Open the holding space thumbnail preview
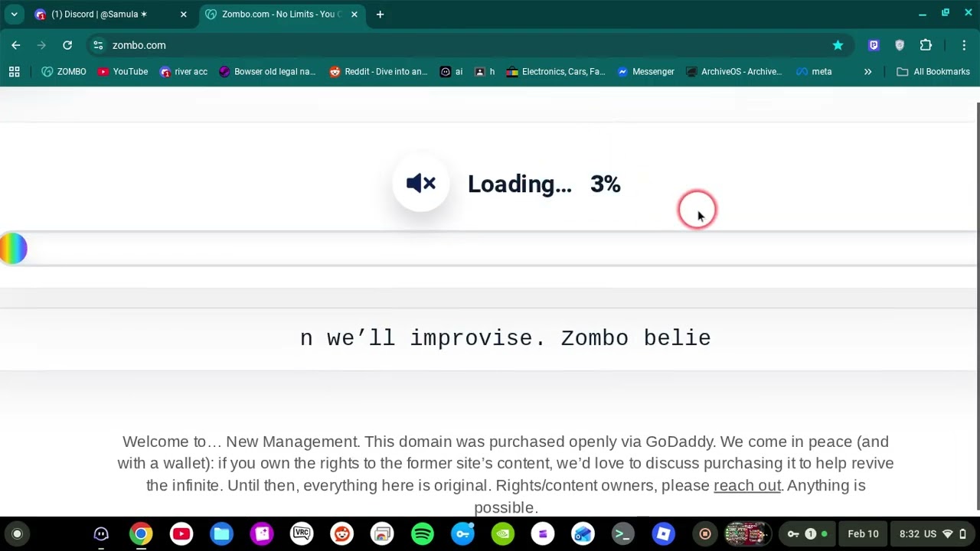The height and width of the screenshot is (551, 980). (747, 534)
